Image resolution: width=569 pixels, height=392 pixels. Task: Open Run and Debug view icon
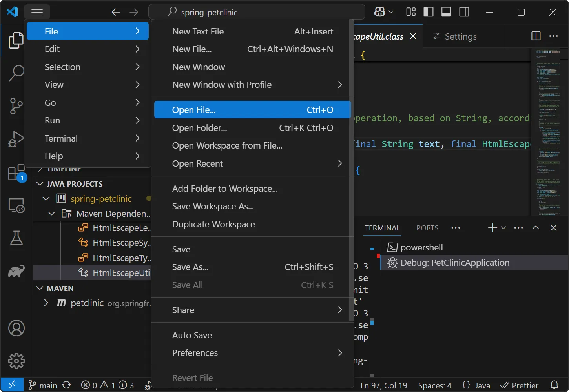click(x=16, y=139)
